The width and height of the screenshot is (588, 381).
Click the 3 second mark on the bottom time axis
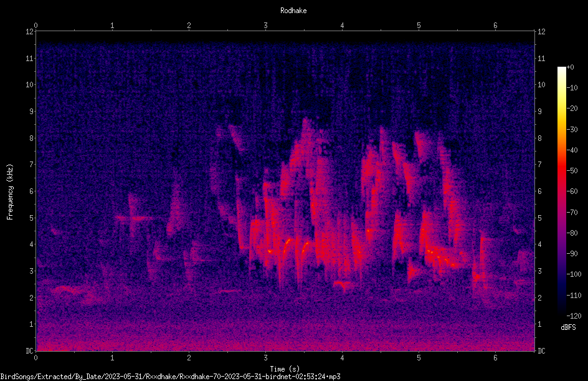[265, 358]
